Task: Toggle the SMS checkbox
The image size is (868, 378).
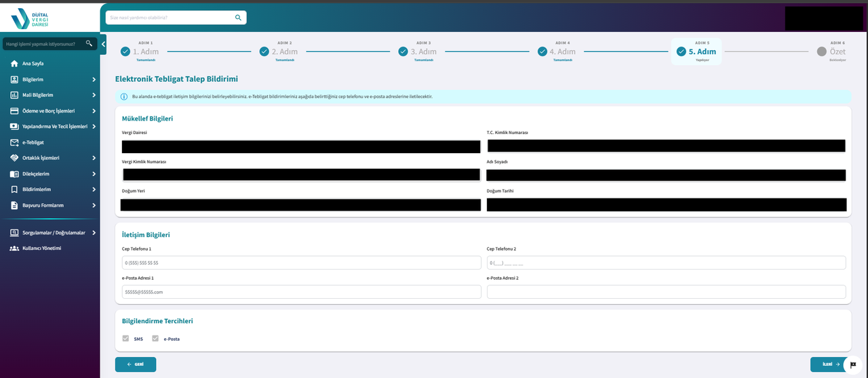Action: (125, 338)
